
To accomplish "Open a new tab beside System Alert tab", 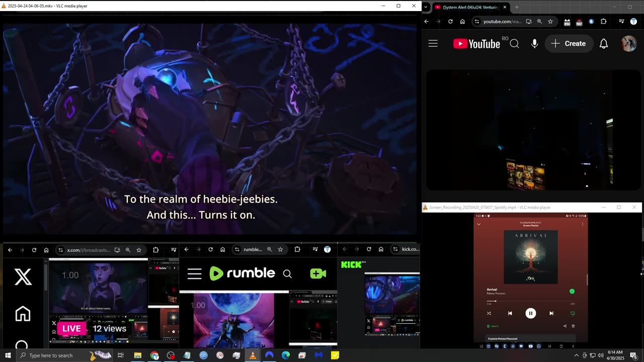I will [517, 7].
